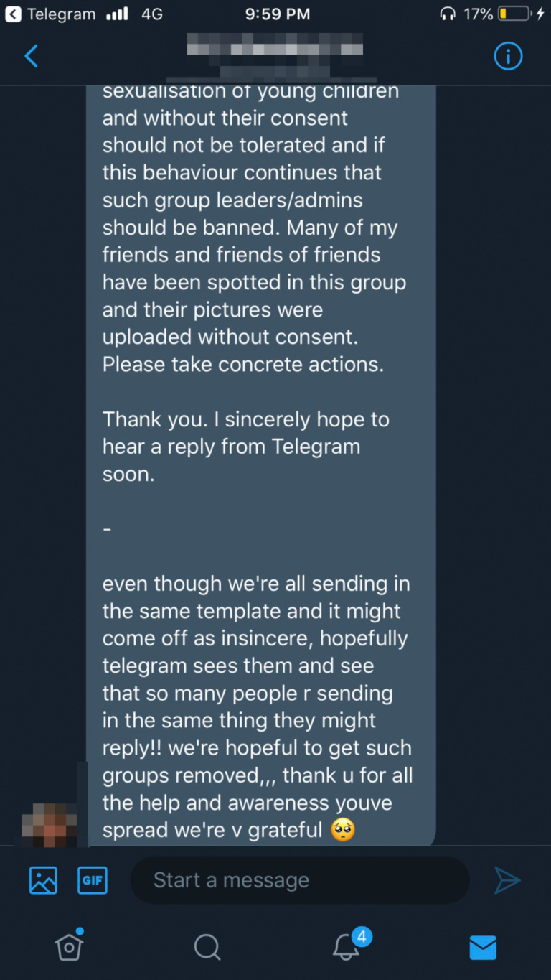This screenshot has height=980, width=551.
Task: Open notifications via the bell icon
Action: click(345, 946)
